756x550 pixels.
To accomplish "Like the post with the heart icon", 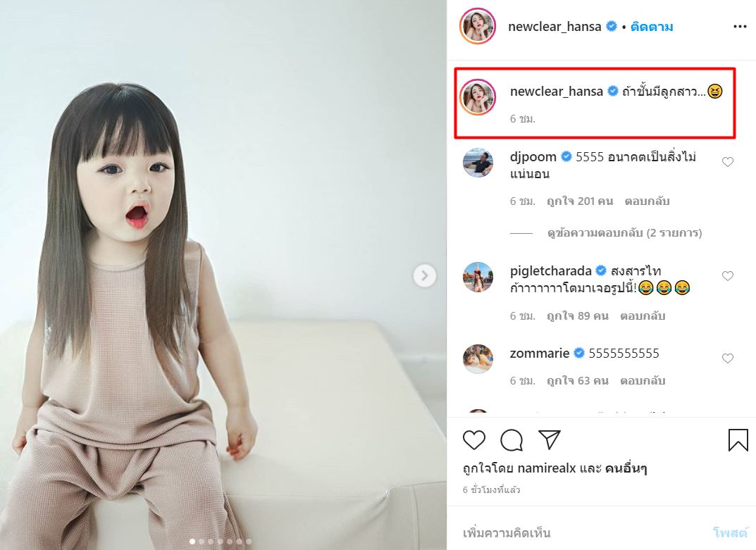I will [x=473, y=440].
